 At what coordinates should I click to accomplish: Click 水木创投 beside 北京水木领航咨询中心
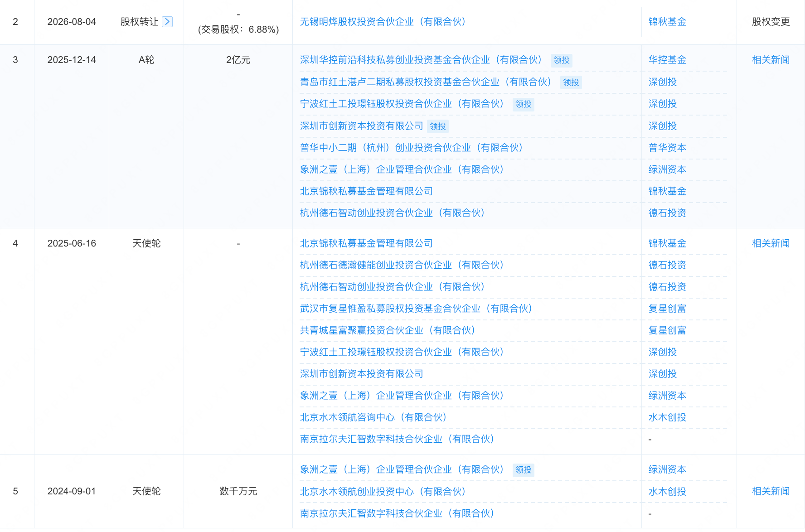pyautogui.click(x=667, y=417)
